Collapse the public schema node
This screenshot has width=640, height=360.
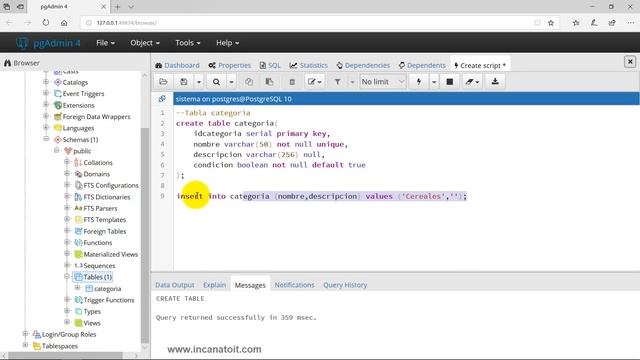click(57, 151)
